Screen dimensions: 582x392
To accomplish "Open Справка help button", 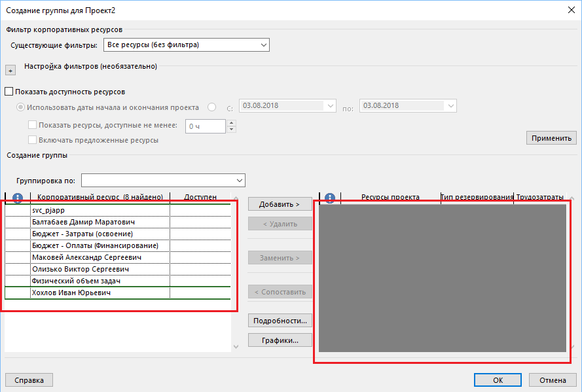I will (29, 380).
